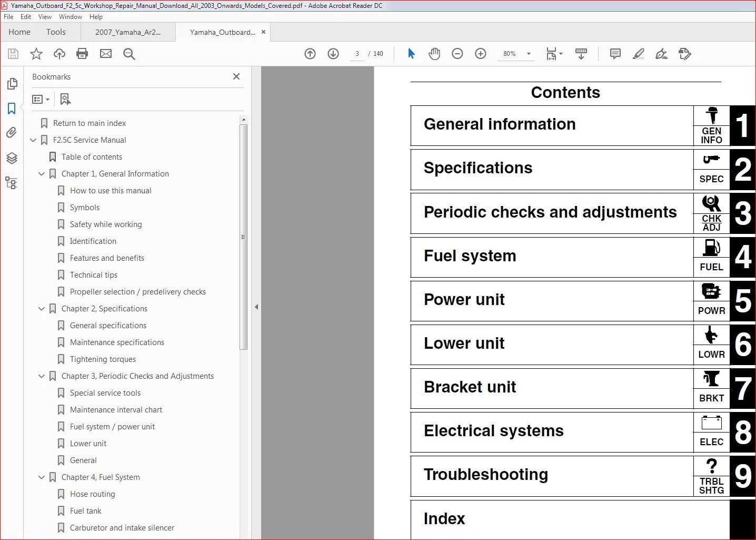The image size is (756, 540).
Task: Jump to Table of contents bookmark
Action: 92,157
